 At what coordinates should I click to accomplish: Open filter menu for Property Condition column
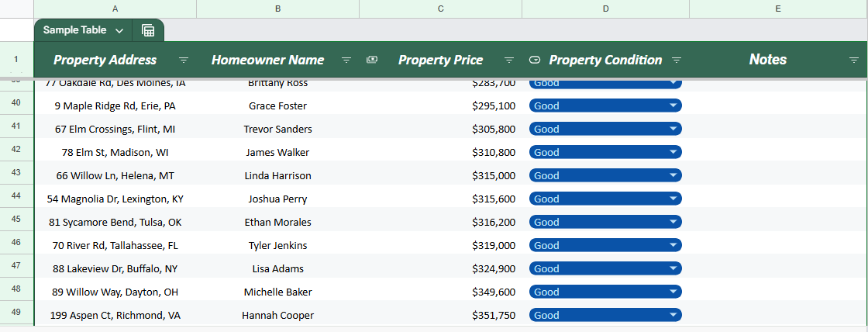[x=677, y=60]
